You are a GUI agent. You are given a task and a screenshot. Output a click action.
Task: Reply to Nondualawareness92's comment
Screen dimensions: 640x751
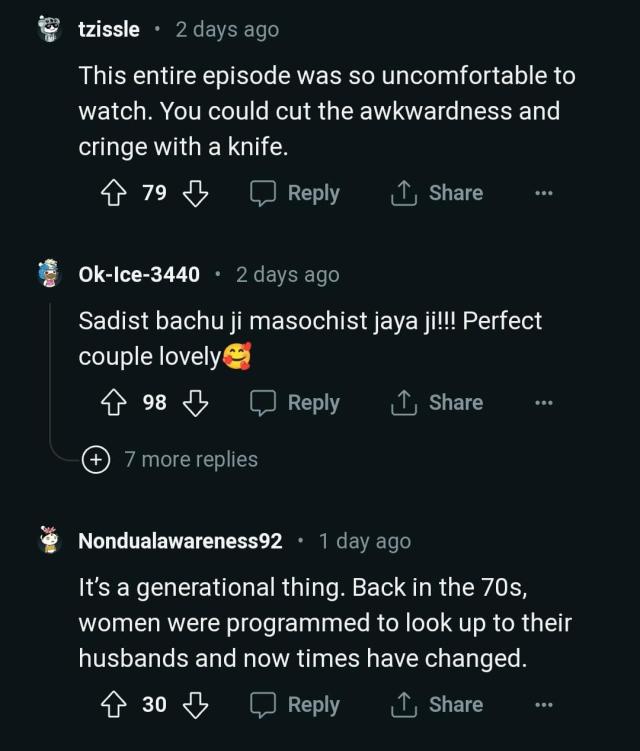[295, 705]
